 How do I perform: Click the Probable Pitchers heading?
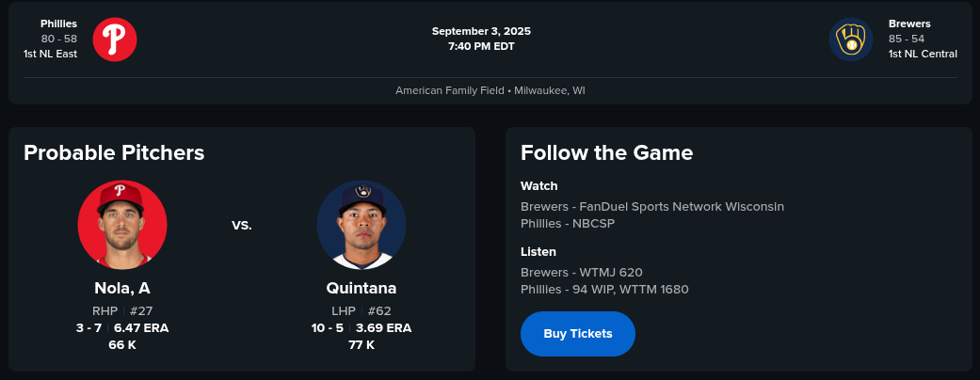point(114,152)
